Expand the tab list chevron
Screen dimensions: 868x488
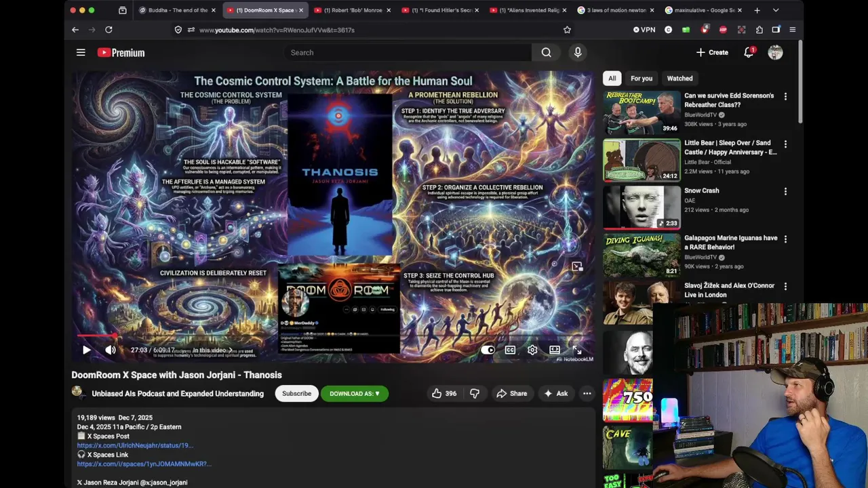click(x=776, y=10)
